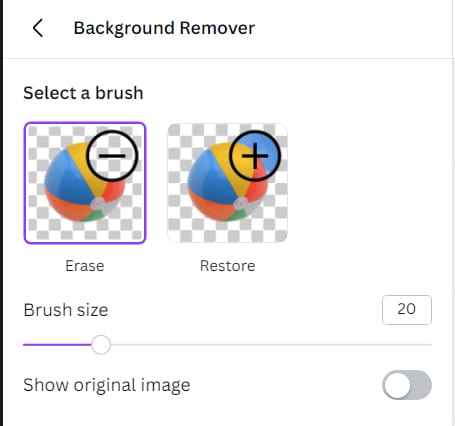This screenshot has width=455, height=426.
Task: Click the Brush size value field
Action: pos(407,310)
